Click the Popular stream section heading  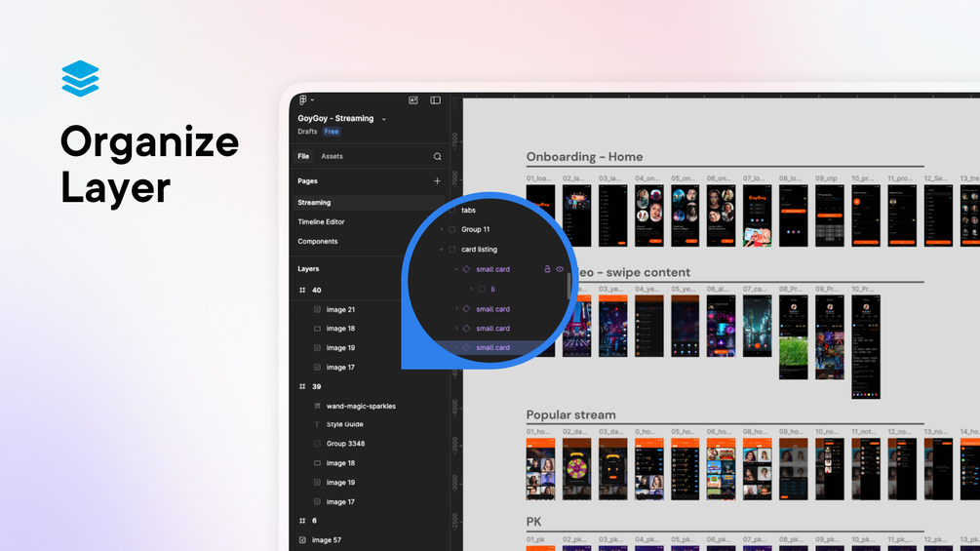[x=570, y=414]
